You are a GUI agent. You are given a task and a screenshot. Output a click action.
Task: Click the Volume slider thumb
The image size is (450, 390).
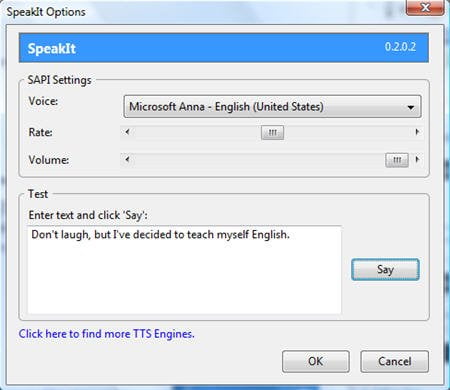(x=397, y=160)
